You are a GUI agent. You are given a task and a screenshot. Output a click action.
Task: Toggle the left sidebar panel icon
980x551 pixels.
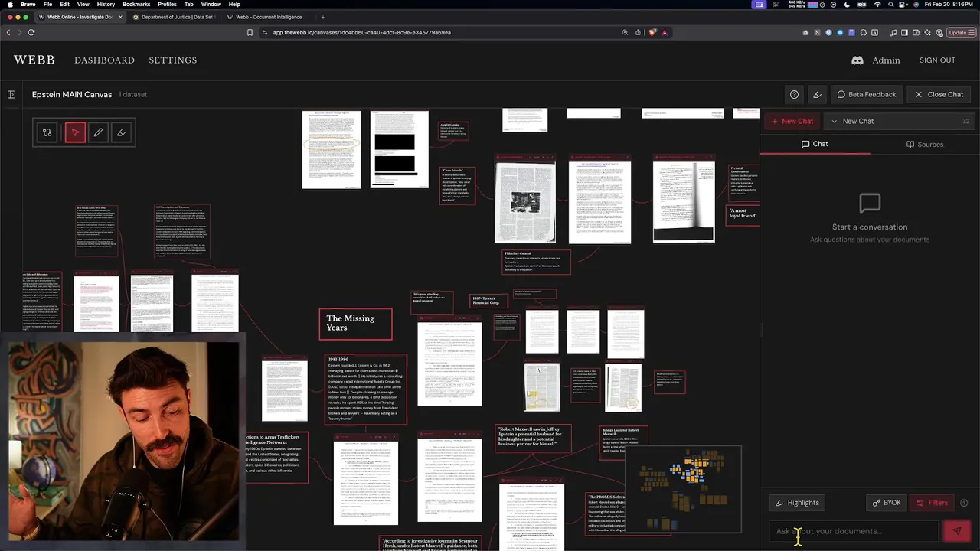click(x=11, y=94)
